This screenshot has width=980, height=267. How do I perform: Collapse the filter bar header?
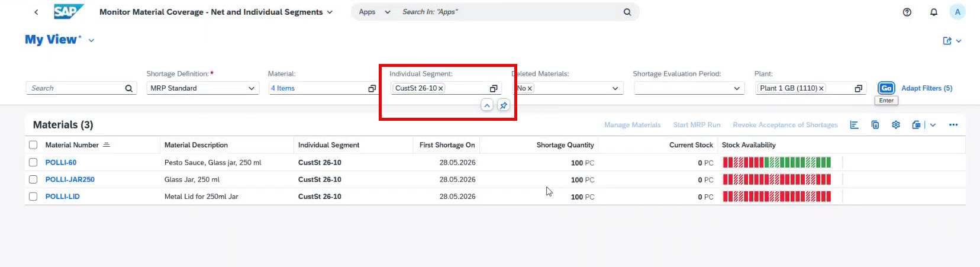click(x=486, y=105)
